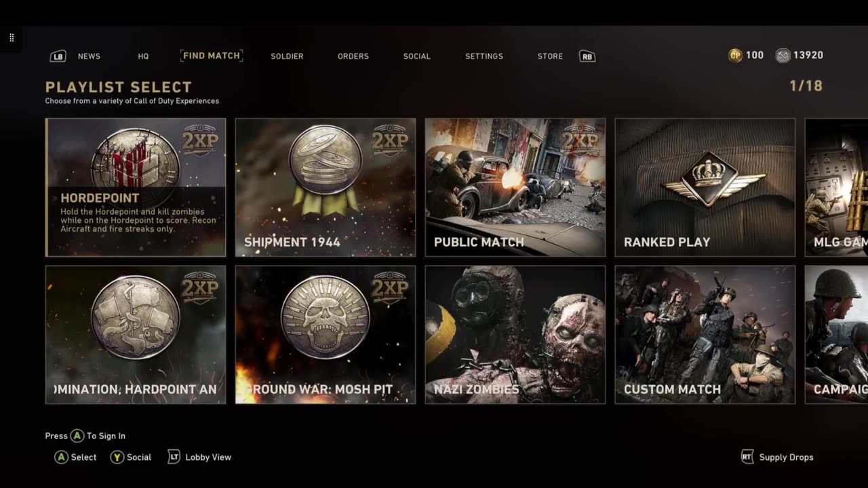
Task: Click the RANKED PLAY label
Action: tap(667, 242)
